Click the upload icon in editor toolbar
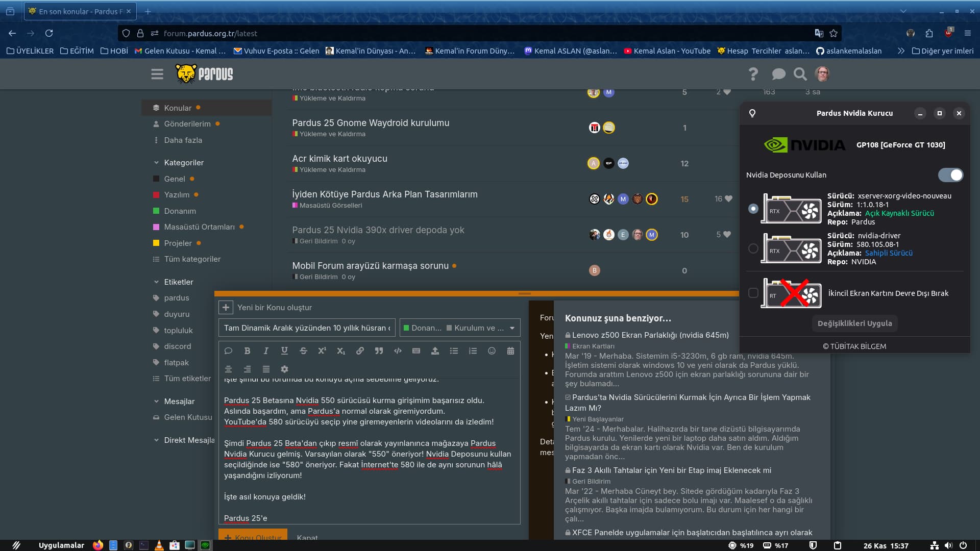Image resolution: width=980 pixels, height=551 pixels. point(435,351)
